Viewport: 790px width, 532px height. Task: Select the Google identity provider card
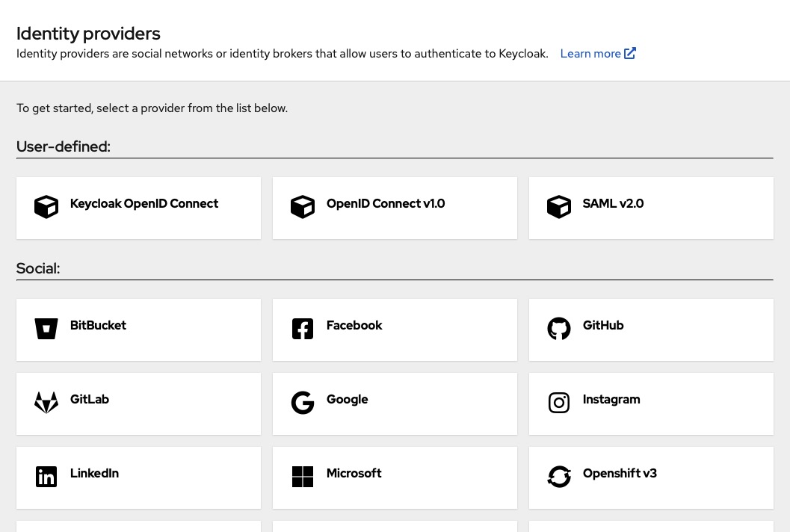pos(395,403)
